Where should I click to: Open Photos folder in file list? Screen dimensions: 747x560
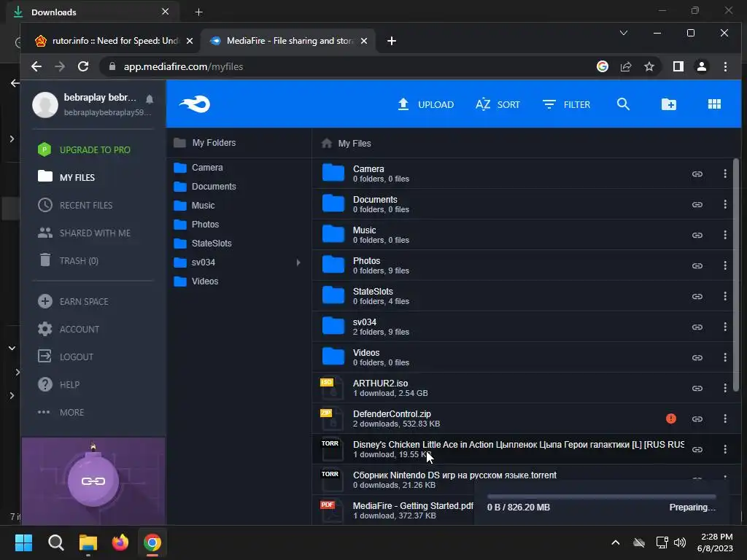coord(522,265)
